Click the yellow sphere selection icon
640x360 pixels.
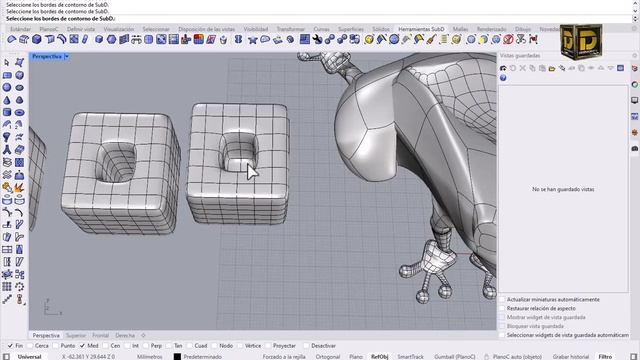[369, 39]
